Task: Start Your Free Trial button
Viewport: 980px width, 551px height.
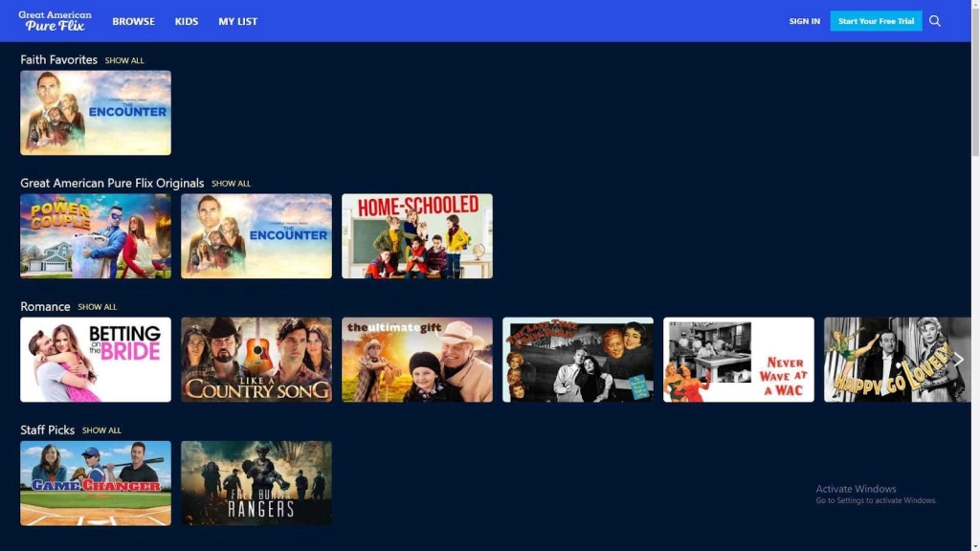Action: pyautogui.click(x=876, y=21)
